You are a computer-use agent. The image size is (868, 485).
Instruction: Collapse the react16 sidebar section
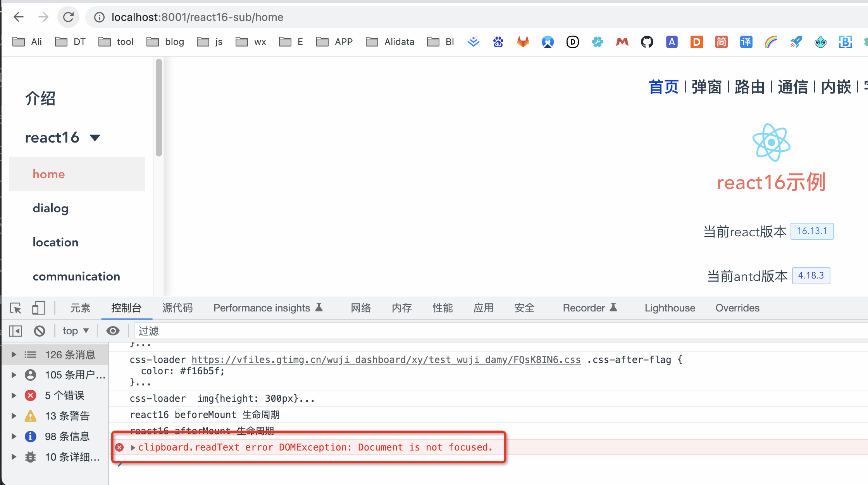click(x=95, y=138)
